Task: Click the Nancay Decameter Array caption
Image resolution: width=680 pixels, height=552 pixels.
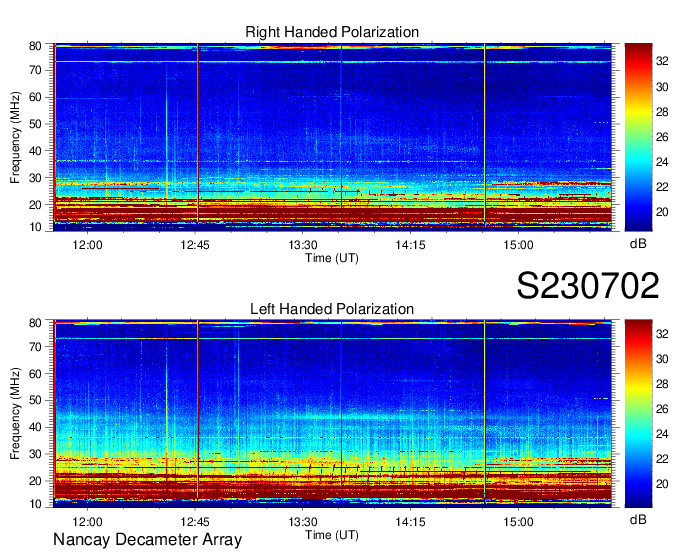Action: pos(147,540)
